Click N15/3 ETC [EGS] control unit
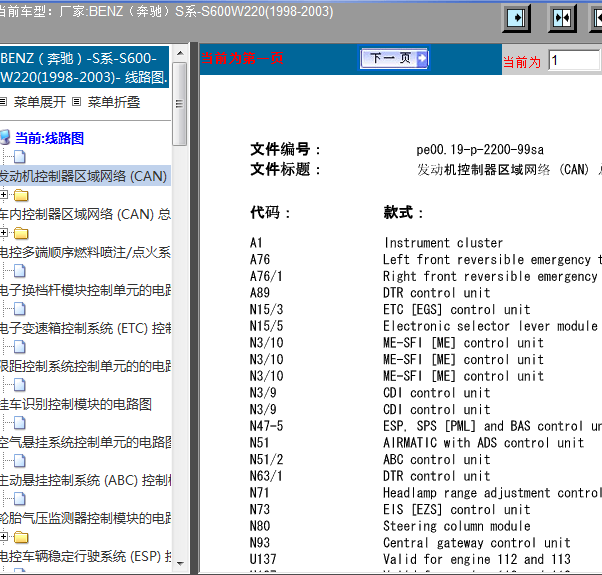This screenshot has width=602, height=575. tap(390, 309)
